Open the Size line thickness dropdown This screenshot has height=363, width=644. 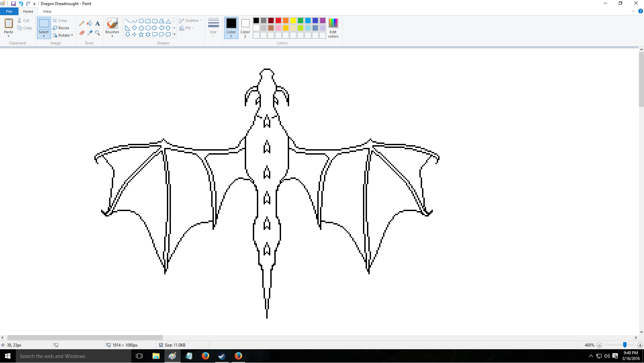tap(213, 28)
